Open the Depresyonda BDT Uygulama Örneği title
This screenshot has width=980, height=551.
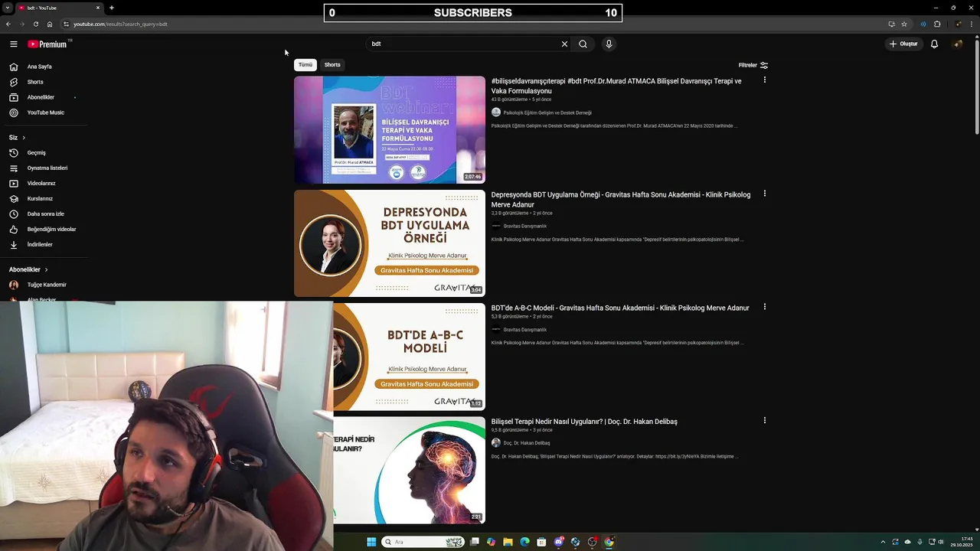coord(621,200)
